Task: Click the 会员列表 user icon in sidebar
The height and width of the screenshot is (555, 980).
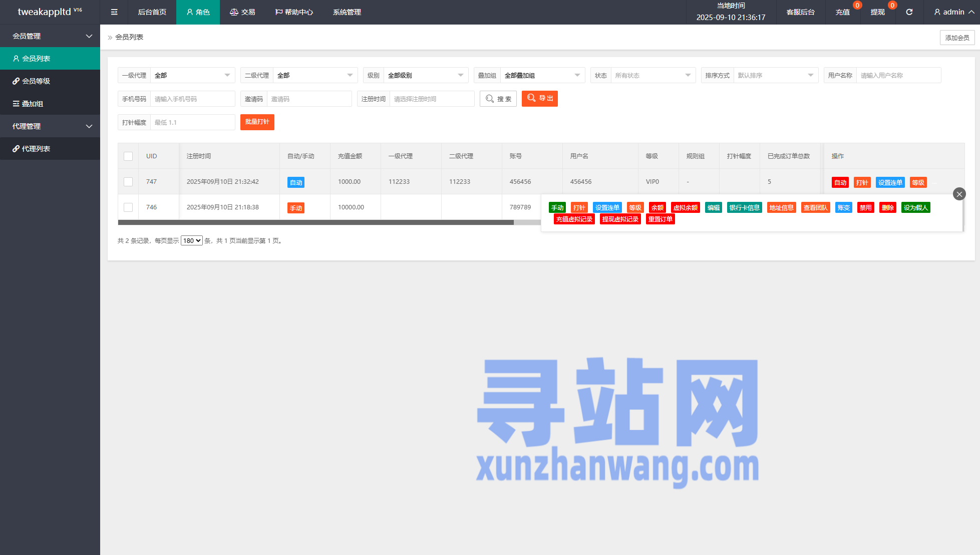Action: (x=16, y=59)
